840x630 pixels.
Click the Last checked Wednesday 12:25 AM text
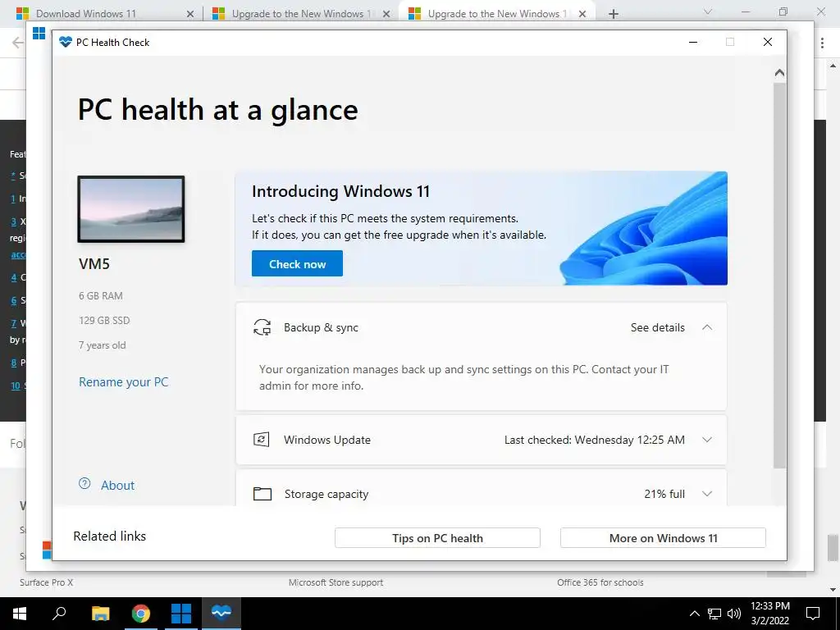594,440
